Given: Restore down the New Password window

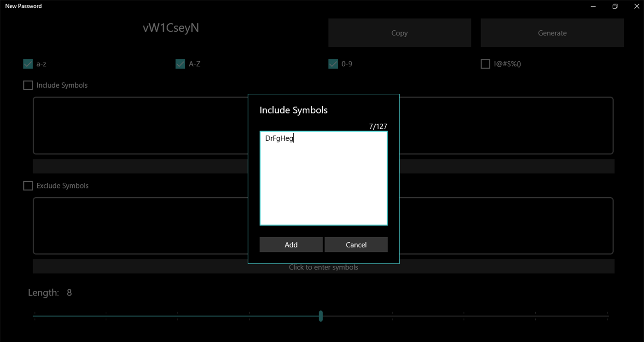Looking at the screenshot, I should (x=615, y=6).
